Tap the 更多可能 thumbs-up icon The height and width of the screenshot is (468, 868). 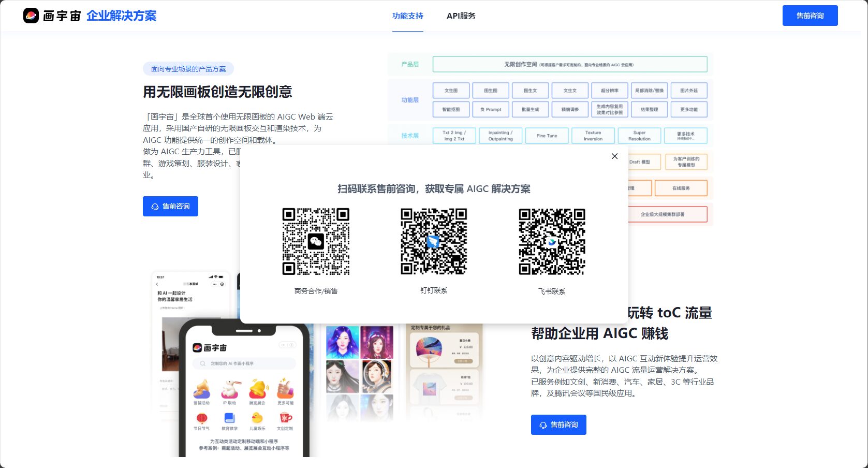pos(285,389)
